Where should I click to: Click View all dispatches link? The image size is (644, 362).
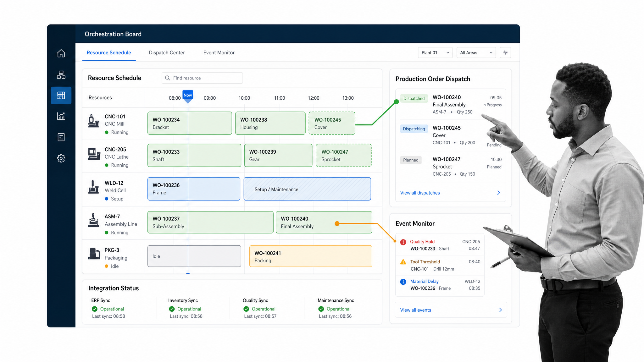(420, 193)
